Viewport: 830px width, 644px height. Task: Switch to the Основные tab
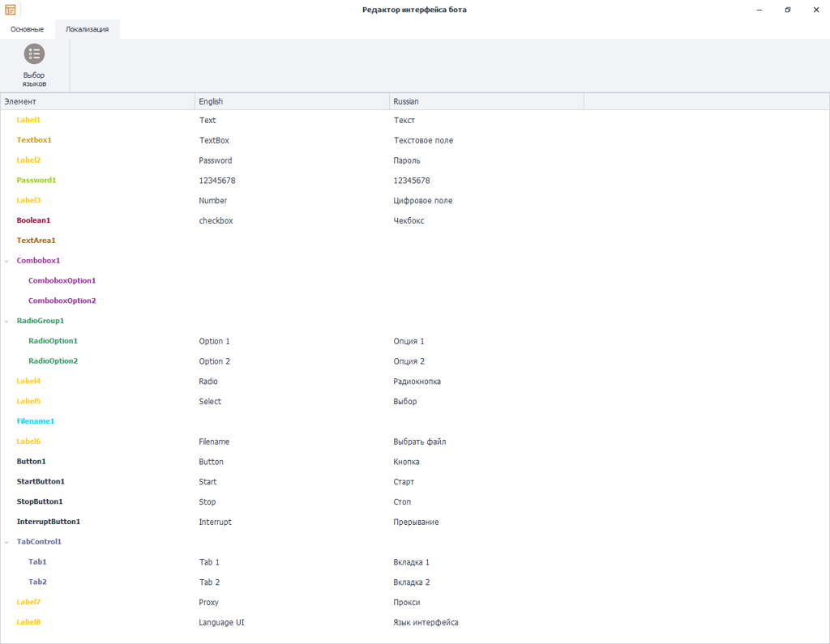click(27, 29)
